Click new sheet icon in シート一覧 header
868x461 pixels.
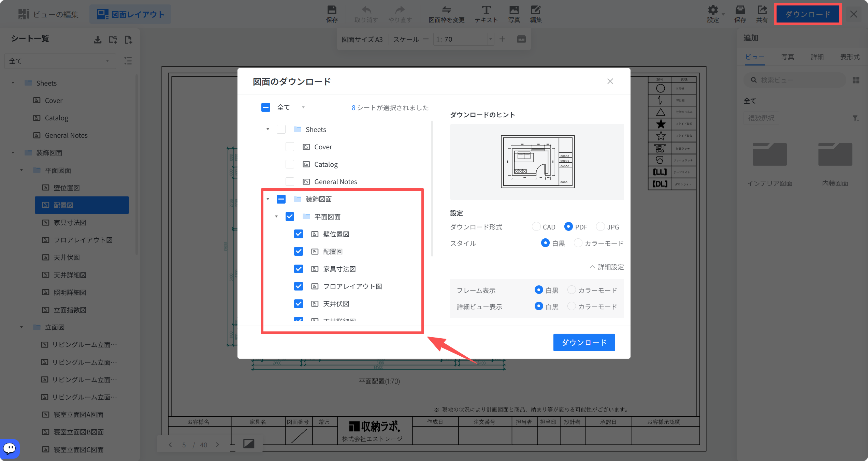(x=128, y=40)
